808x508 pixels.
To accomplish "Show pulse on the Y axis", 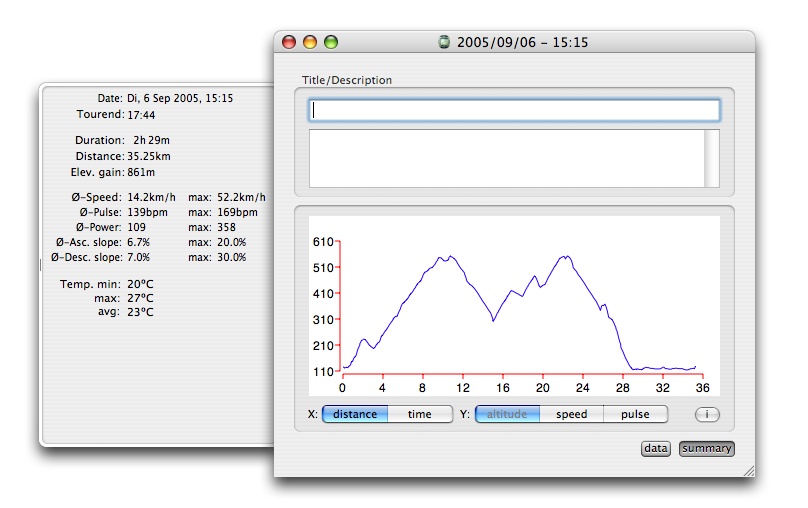I will pos(635,414).
